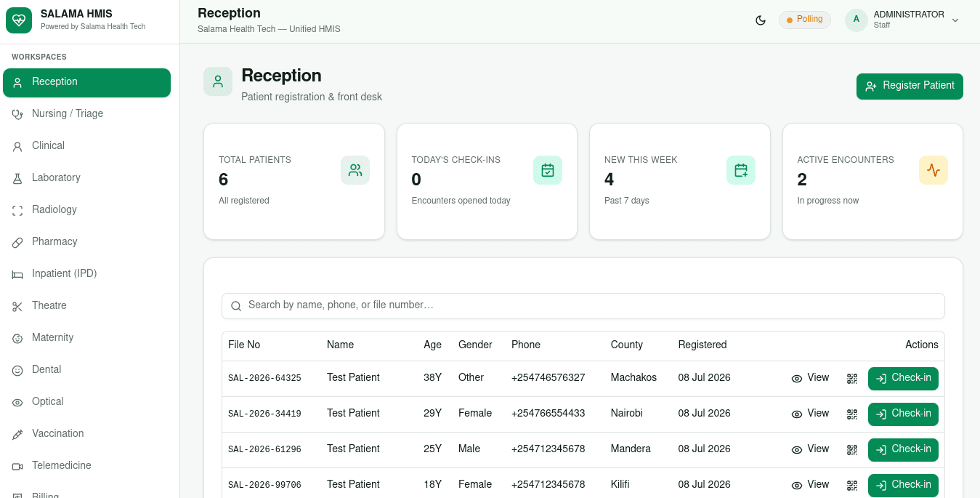Click the Total Patients stat card
The width and height of the screenshot is (980, 498).
294,181
